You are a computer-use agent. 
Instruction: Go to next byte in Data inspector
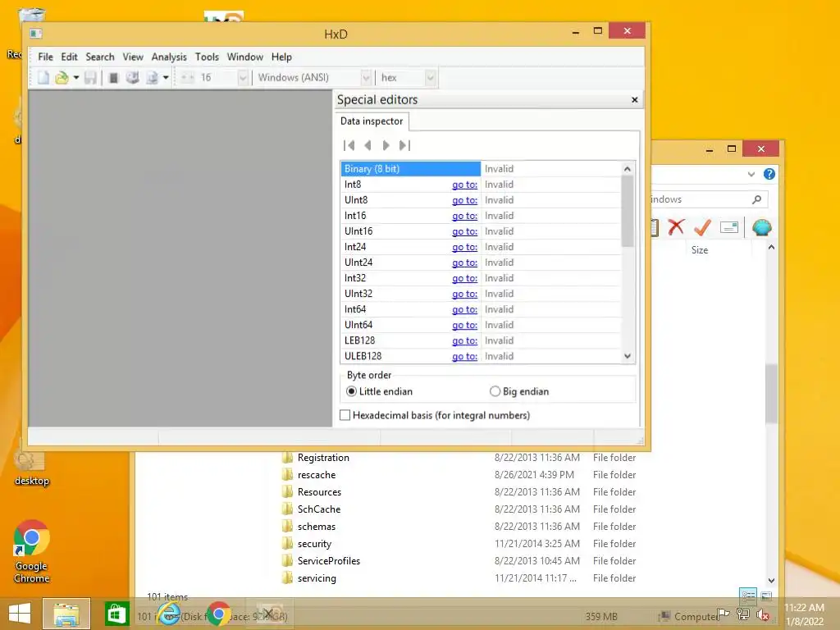[x=386, y=145]
